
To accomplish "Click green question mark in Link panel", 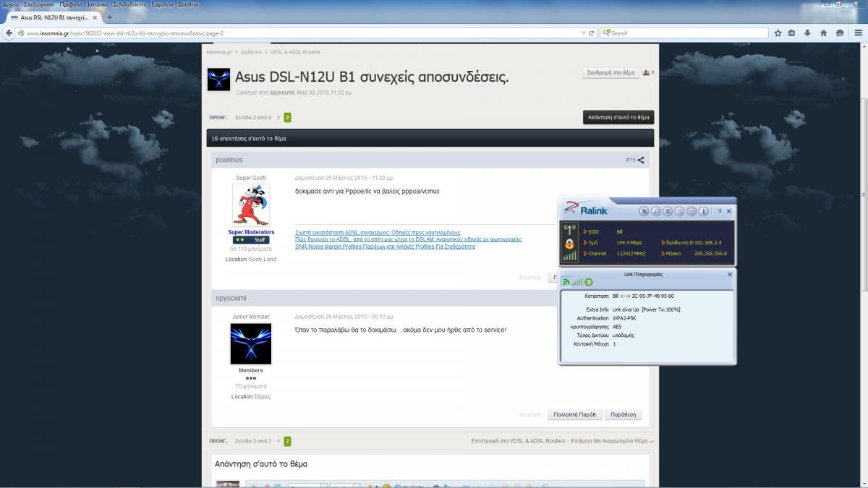I will coord(588,282).
